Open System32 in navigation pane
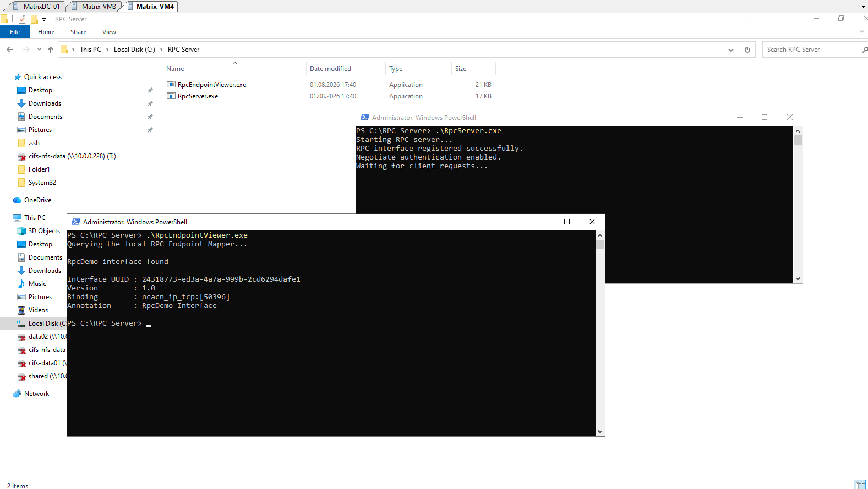The image size is (868, 489). 42,183
